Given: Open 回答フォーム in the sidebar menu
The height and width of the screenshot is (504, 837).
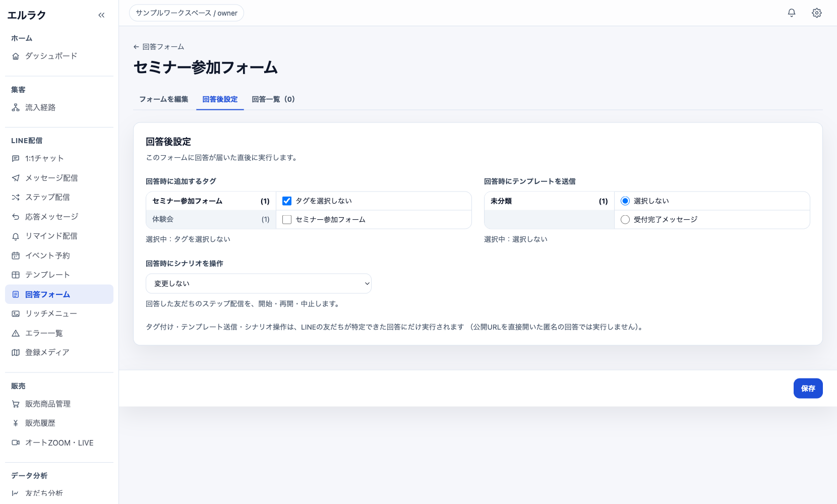Looking at the screenshot, I should pyautogui.click(x=59, y=294).
